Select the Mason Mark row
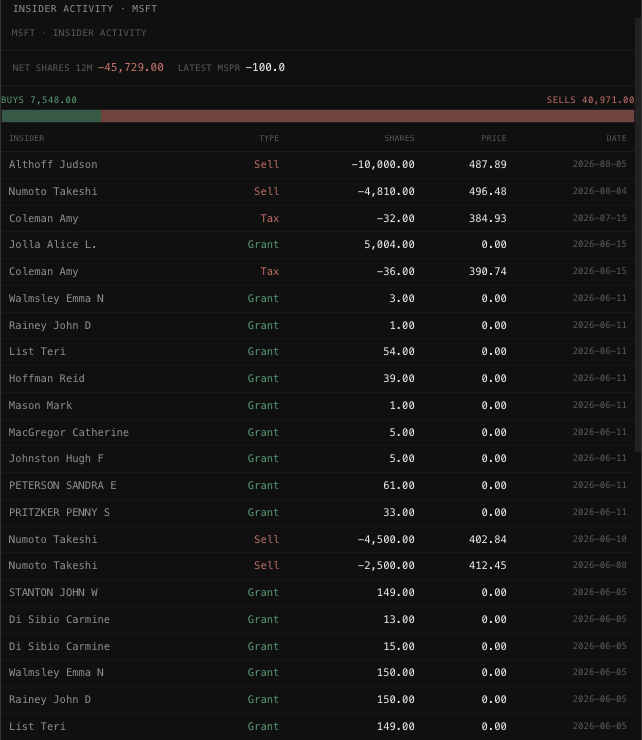This screenshot has height=740, width=642. click(x=318, y=405)
